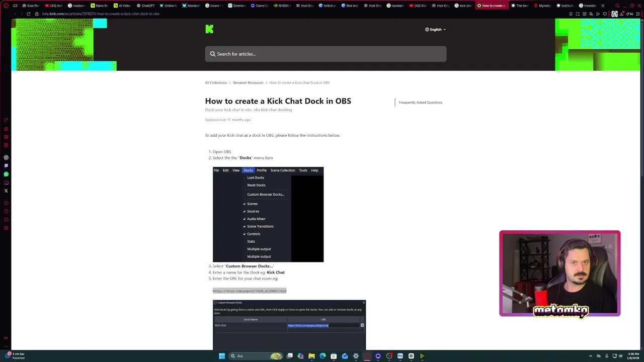Click the Opera menu logo
644x362 pixels.
tap(6, 6)
